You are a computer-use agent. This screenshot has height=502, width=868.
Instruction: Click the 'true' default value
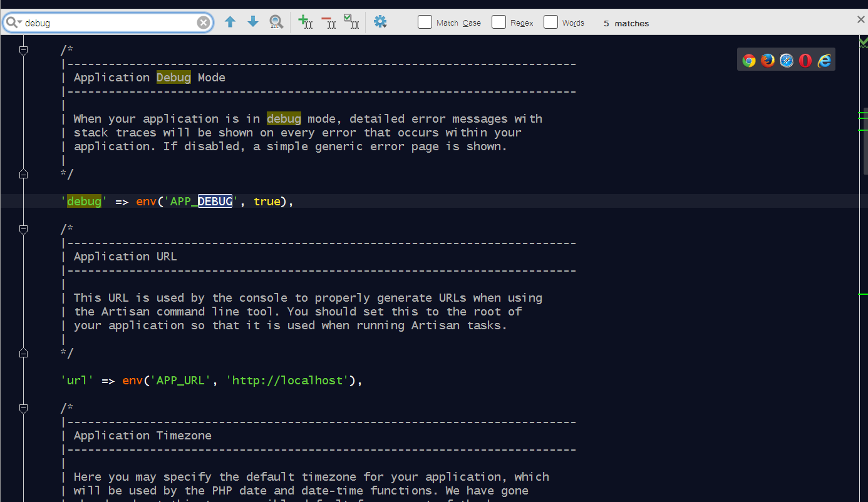tap(267, 202)
